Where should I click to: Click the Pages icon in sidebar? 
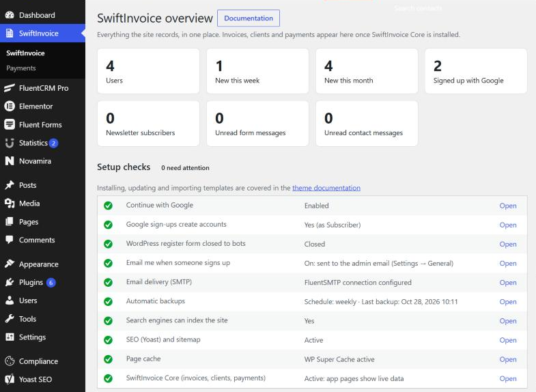point(10,222)
